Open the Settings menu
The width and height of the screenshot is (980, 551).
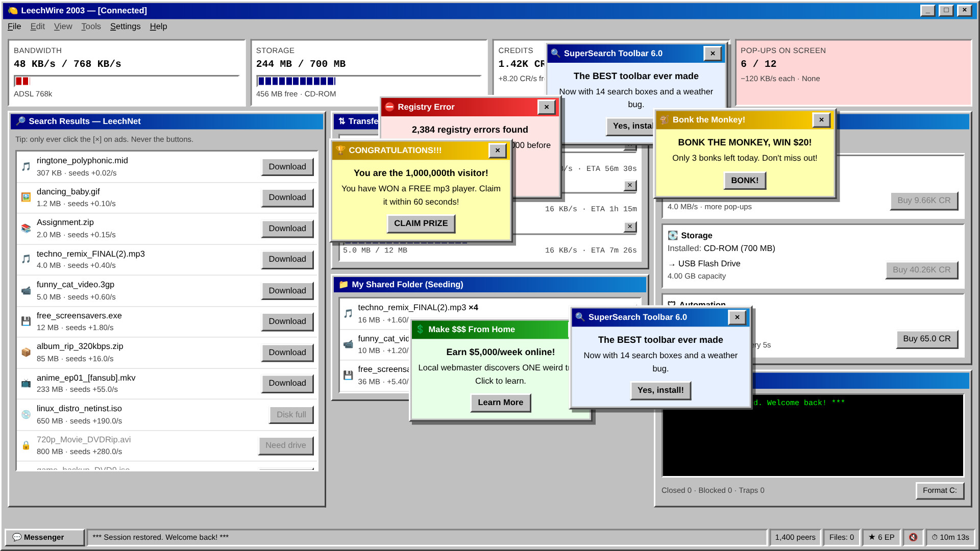point(125,27)
